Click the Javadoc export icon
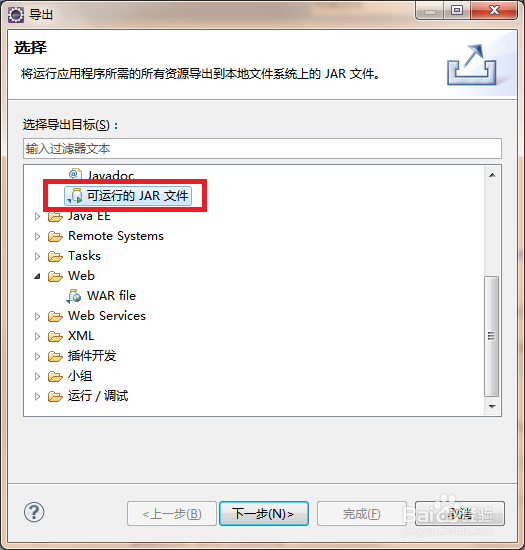Screen dimensions: 525x550 (x=75, y=173)
